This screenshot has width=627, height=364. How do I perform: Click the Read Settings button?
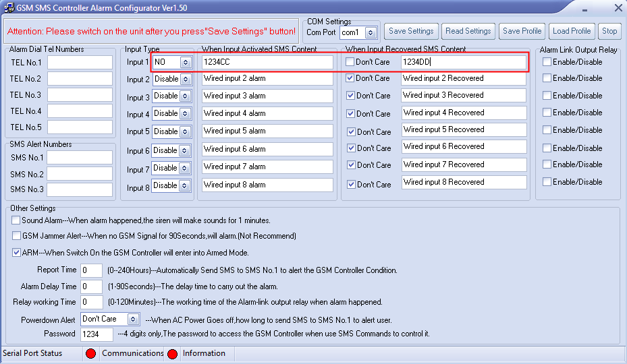tap(468, 31)
